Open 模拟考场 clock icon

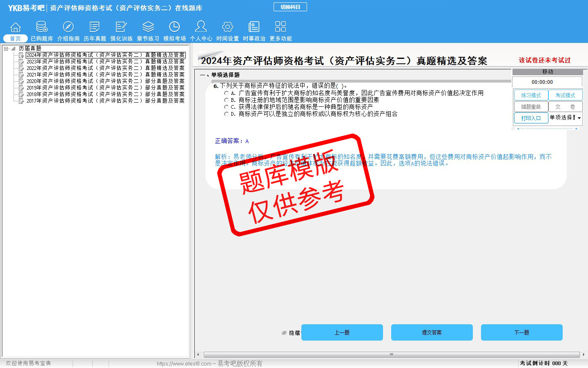click(174, 27)
